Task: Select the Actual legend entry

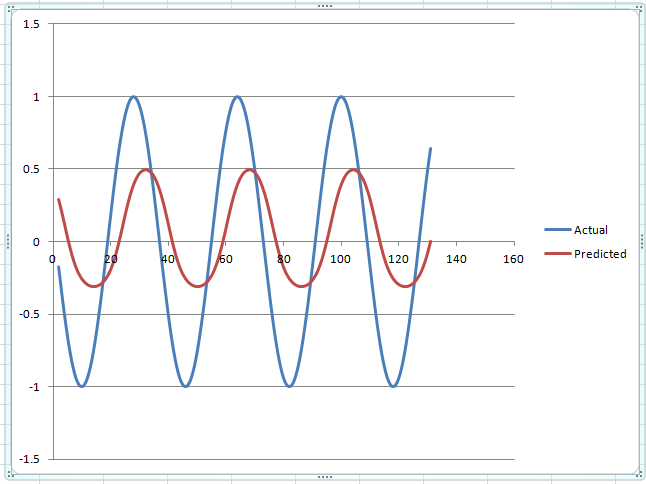Action: click(x=576, y=230)
